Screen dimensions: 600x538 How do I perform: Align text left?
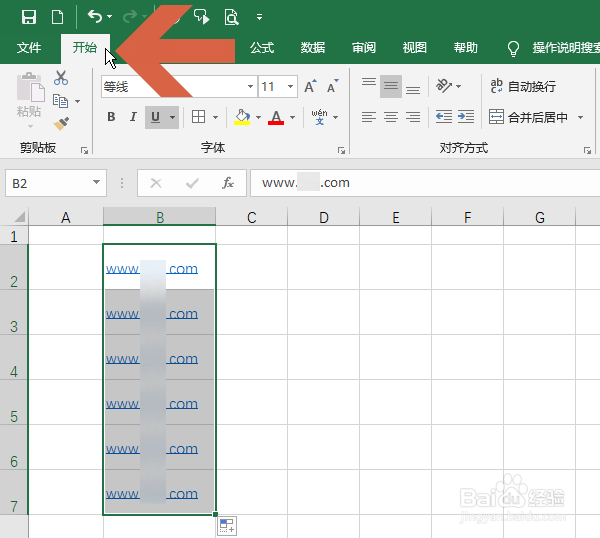tap(369, 117)
